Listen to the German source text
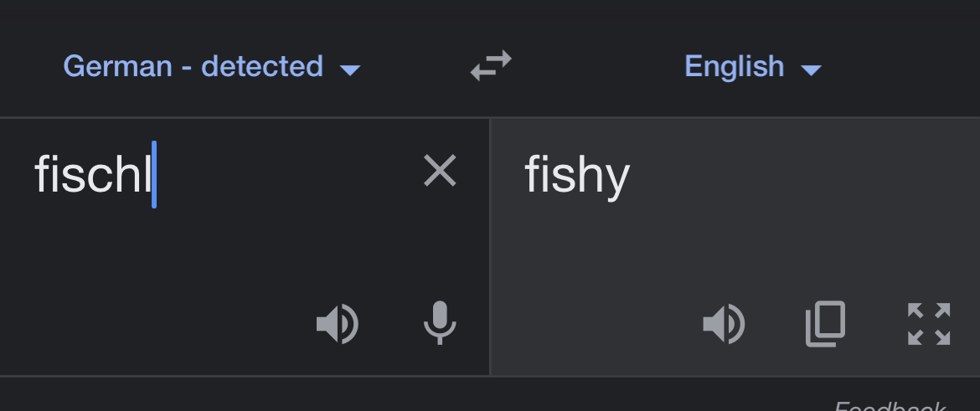 point(338,324)
